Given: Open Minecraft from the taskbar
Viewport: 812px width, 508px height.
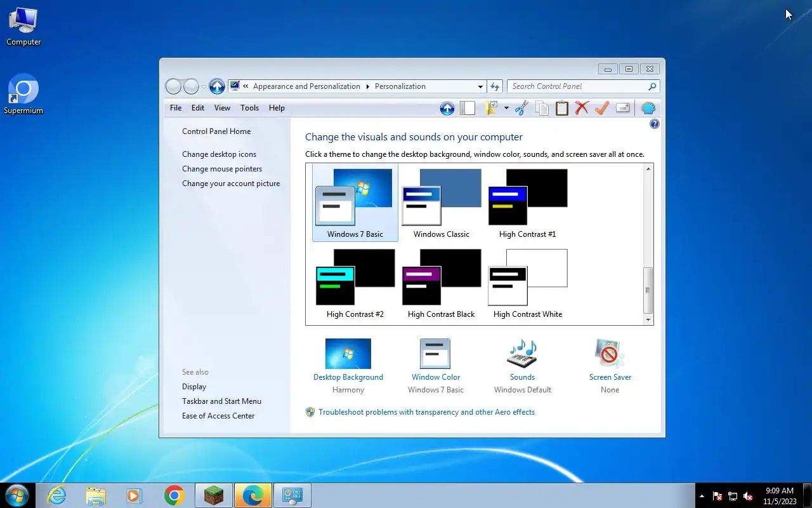Looking at the screenshot, I should (x=214, y=495).
